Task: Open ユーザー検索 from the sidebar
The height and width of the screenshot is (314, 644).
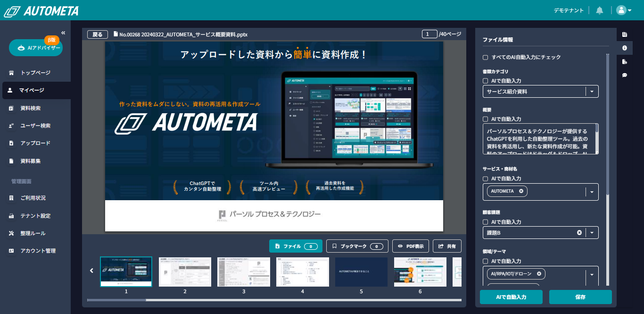Action: pyautogui.click(x=35, y=126)
